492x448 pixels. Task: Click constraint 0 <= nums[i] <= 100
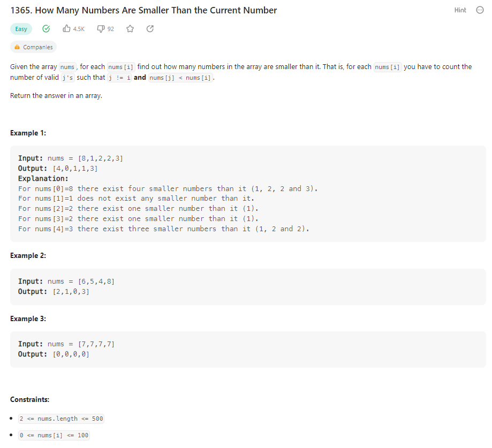[x=54, y=436]
